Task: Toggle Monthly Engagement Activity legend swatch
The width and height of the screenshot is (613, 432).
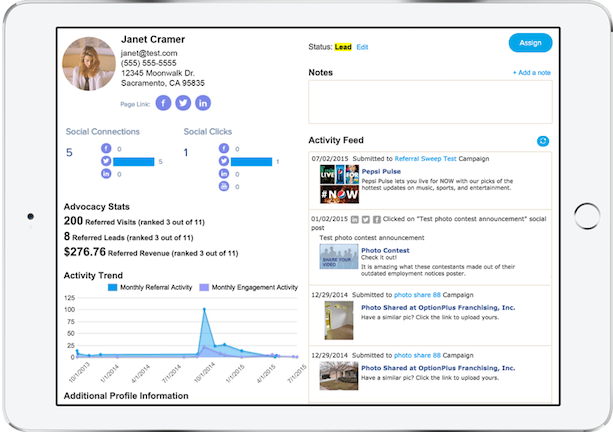Action: [x=204, y=287]
